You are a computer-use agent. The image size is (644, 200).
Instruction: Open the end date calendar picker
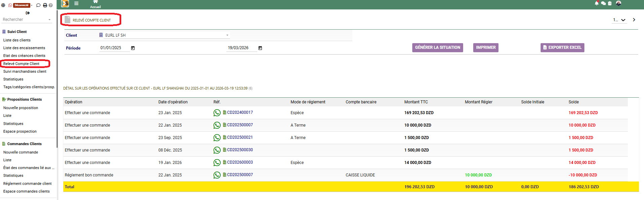coord(260,48)
